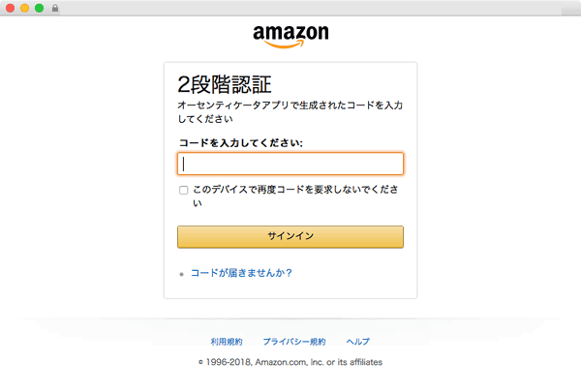The width and height of the screenshot is (581, 392).
Task: Click the オーセンティケータアプリ instruction paragraph
Action: (290, 112)
